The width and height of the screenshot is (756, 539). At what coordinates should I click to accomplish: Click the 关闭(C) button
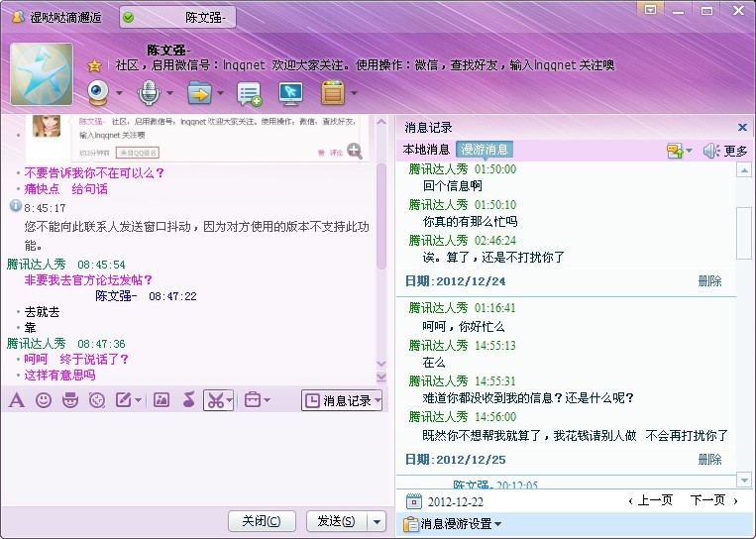pos(261,521)
